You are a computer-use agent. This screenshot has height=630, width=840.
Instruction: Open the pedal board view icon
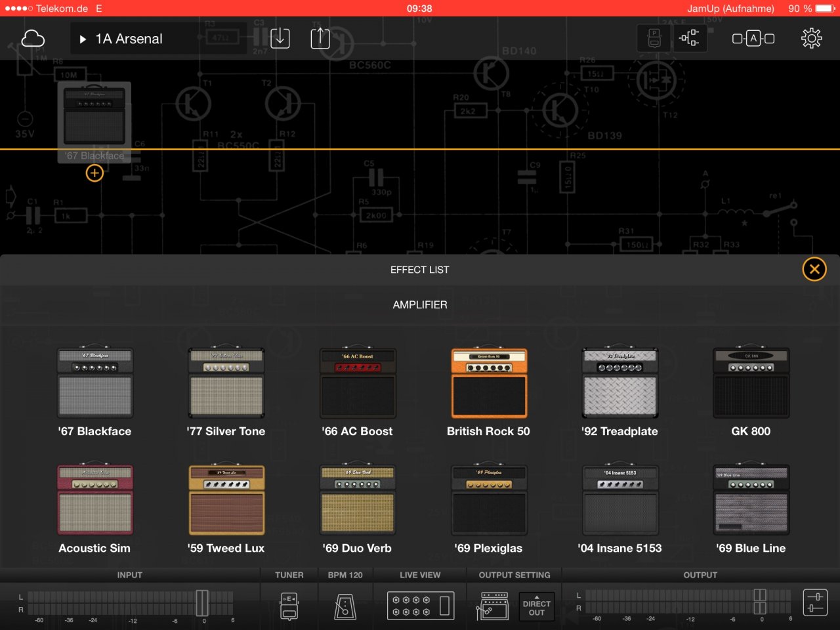pyautogui.click(x=654, y=39)
